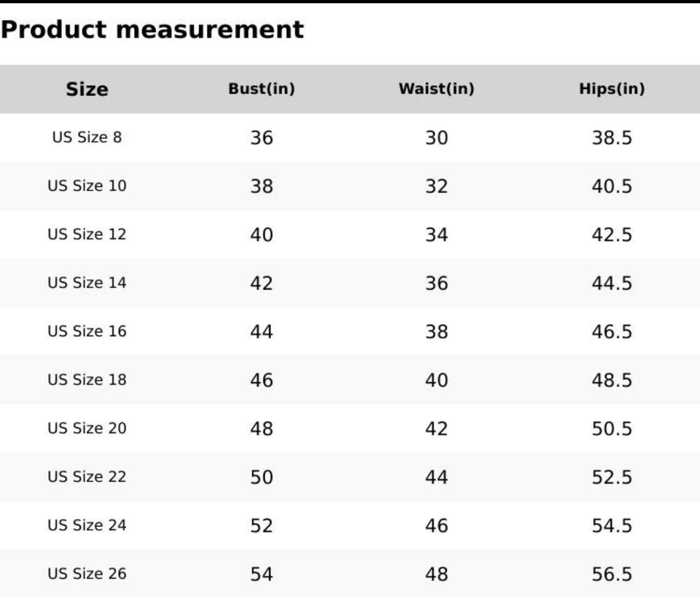Click waist value 34 for Size 12
Image resolution: width=700 pixels, height=597 pixels.
click(436, 235)
